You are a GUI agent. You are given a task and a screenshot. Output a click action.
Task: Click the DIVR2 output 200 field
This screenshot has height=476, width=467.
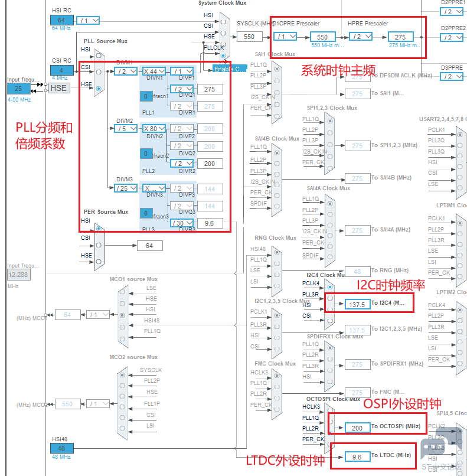click(x=210, y=164)
